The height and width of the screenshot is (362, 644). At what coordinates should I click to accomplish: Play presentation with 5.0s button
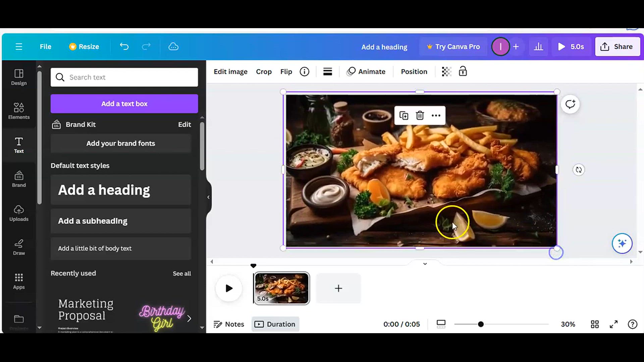571,47
